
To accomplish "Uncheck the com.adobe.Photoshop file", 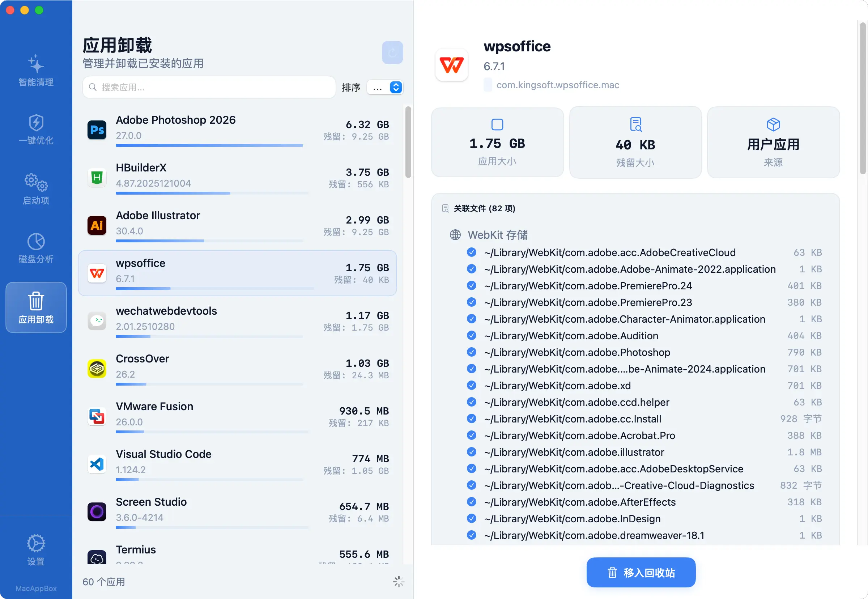I will click(x=471, y=352).
